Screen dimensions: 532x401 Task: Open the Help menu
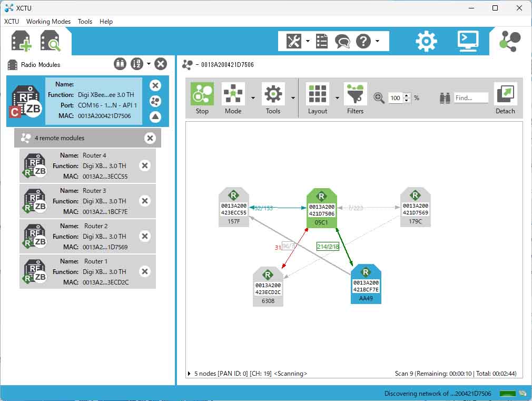pos(106,22)
